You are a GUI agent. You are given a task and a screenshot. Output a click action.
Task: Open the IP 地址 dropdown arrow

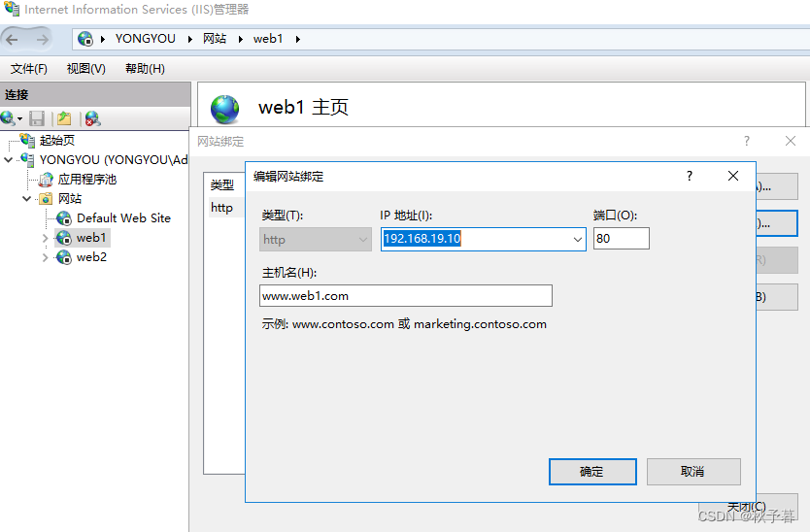coord(578,239)
